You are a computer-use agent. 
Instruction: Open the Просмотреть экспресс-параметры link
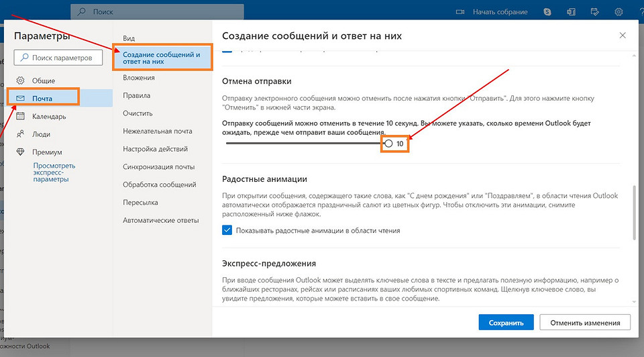(x=54, y=172)
